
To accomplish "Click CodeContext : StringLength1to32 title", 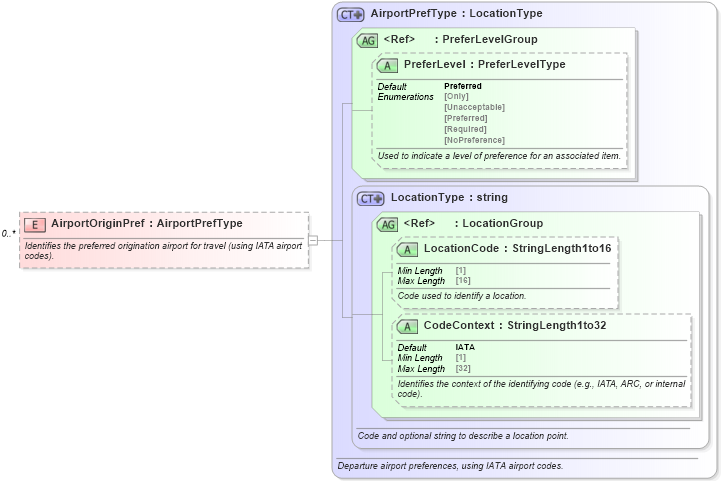I will (515, 325).
